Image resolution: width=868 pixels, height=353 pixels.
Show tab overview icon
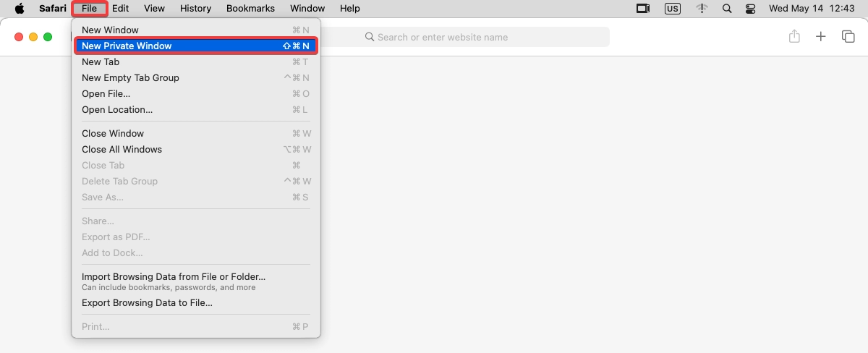848,37
